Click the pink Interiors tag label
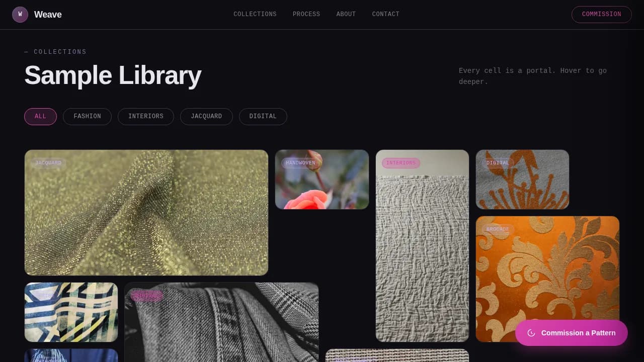The width and height of the screenshot is (644, 362). [x=401, y=163]
